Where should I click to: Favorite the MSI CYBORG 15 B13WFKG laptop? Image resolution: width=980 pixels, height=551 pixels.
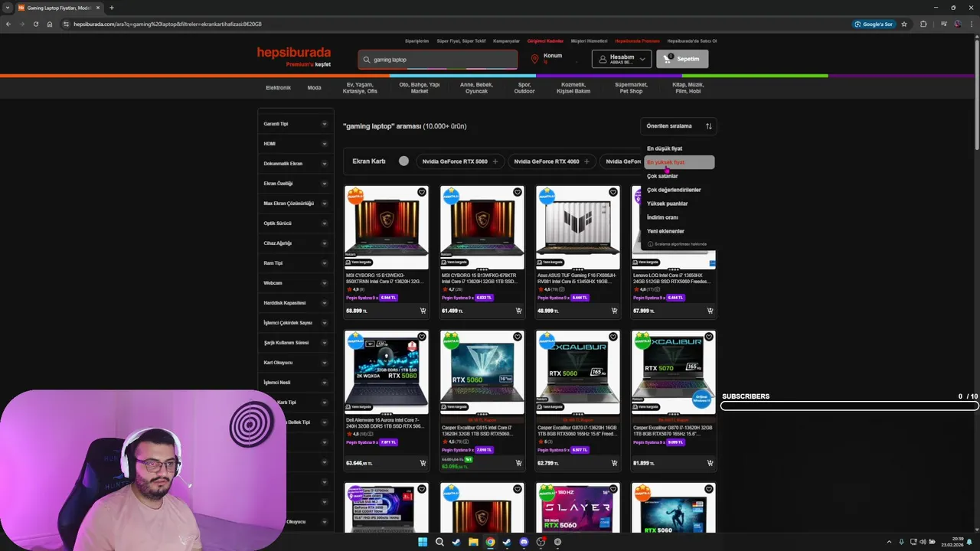pyautogui.click(x=517, y=192)
